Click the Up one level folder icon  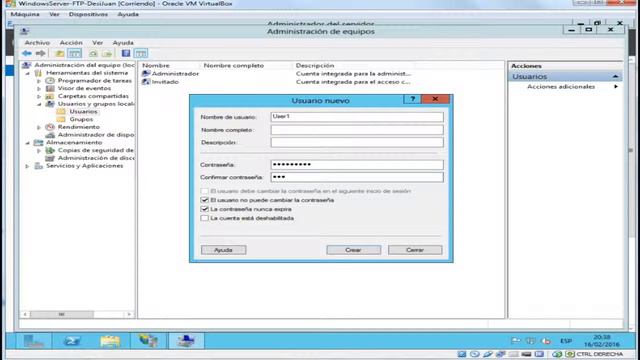[60, 53]
